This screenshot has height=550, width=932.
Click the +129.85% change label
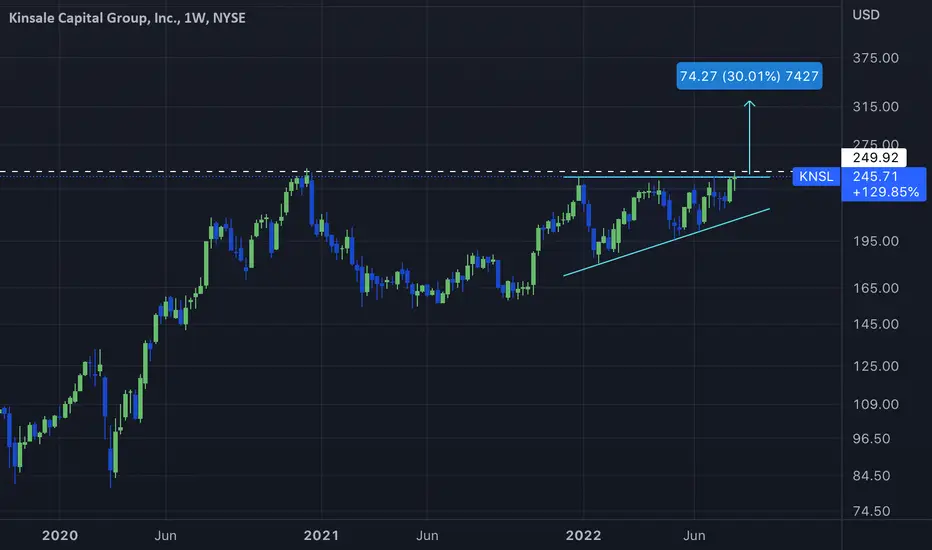pyautogui.click(x=886, y=192)
